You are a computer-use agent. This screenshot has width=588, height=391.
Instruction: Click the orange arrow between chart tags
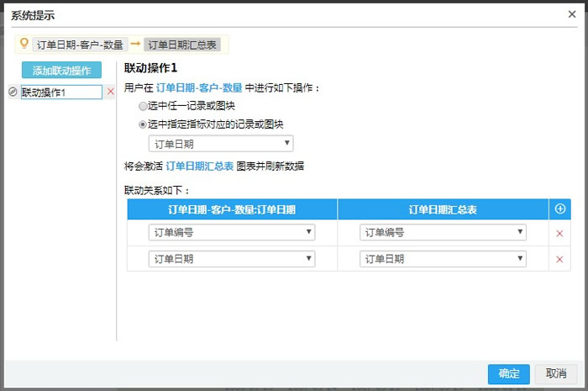click(134, 44)
